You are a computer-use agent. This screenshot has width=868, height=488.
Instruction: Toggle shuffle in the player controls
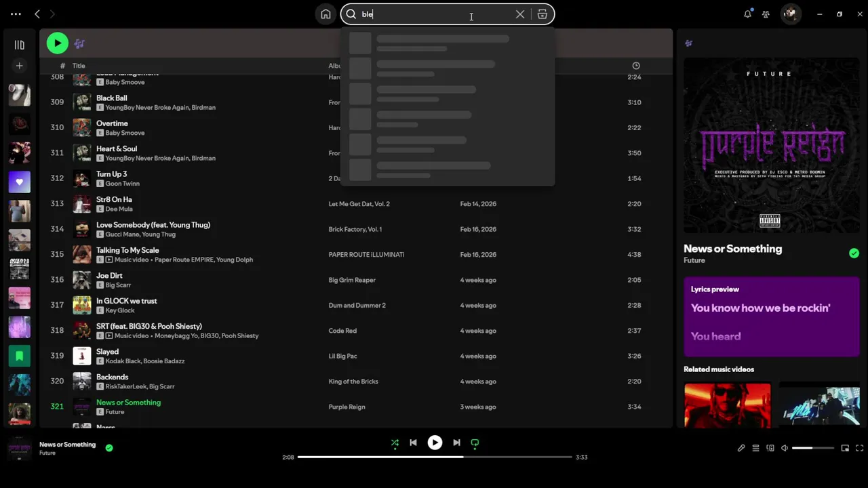pyautogui.click(x=395, y=443)
